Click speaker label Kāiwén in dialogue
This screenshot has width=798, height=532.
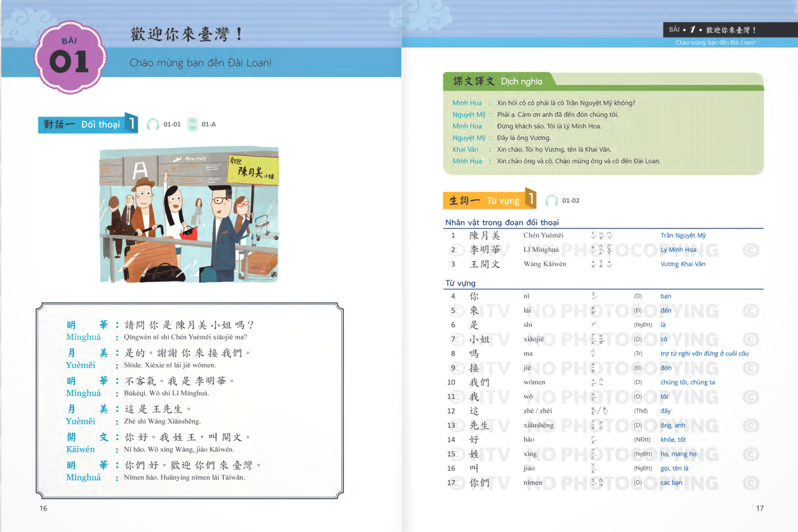(x=80, y=449)
